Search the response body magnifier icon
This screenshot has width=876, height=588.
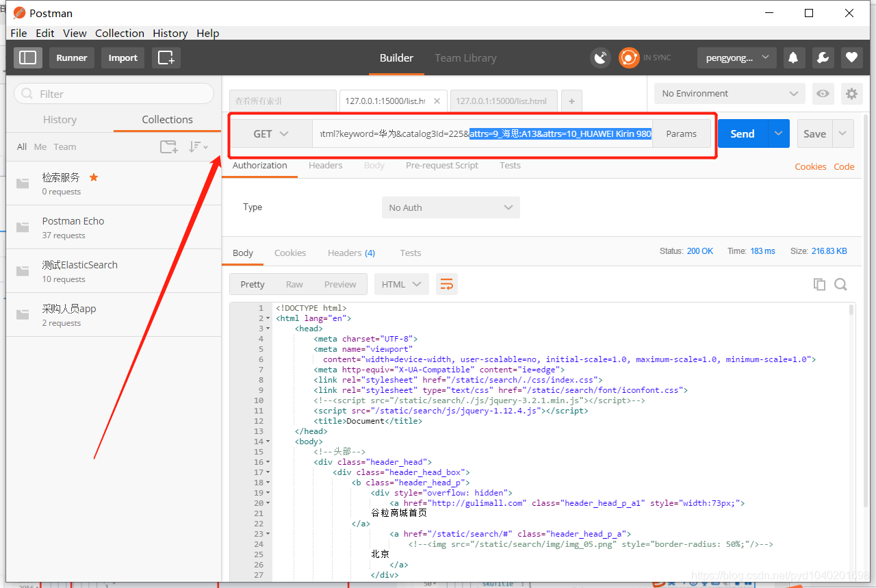[840, 284]
